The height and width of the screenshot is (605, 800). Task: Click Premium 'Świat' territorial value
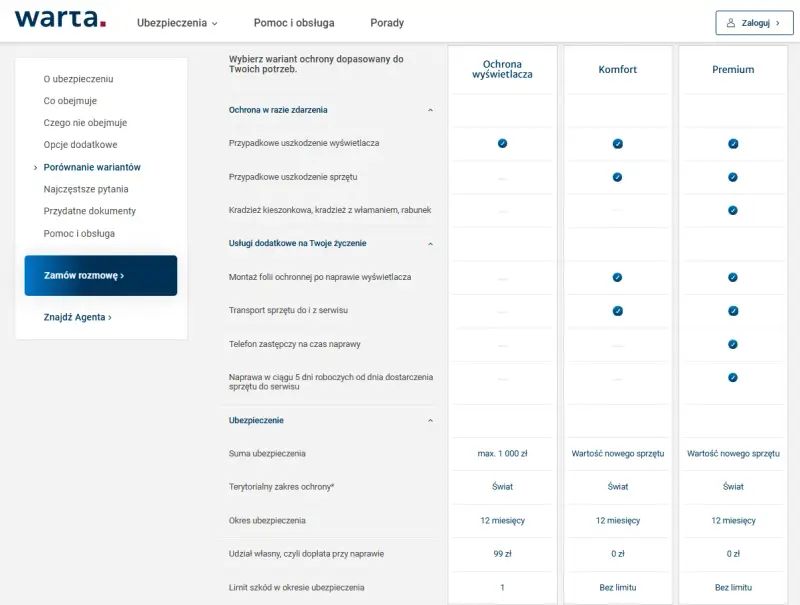coord(733,487)
